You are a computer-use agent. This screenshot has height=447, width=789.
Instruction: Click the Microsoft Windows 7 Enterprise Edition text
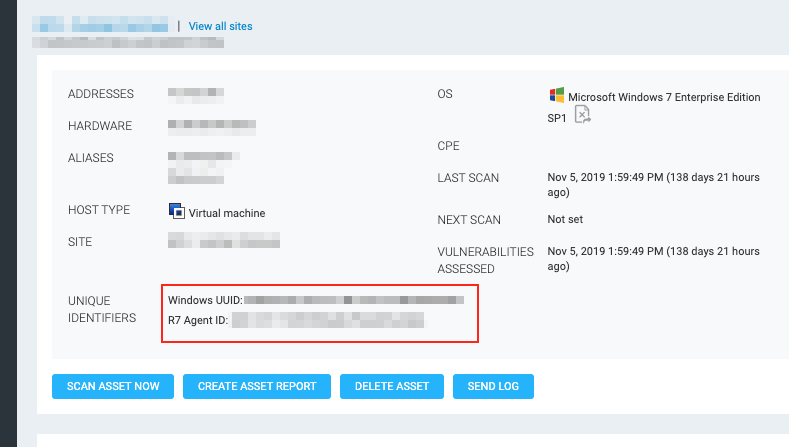[x=664, y=97]
